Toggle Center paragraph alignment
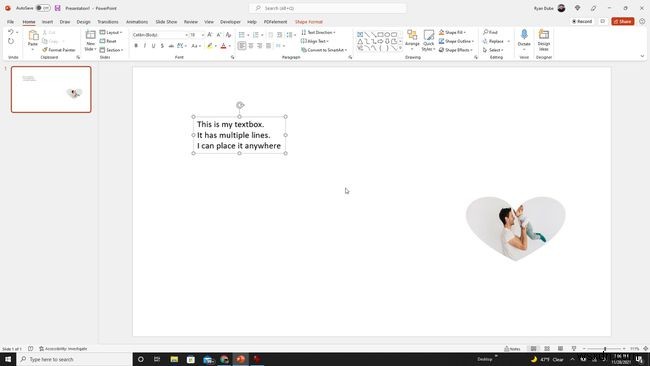The image size is (650, 366). coord(251,46)
